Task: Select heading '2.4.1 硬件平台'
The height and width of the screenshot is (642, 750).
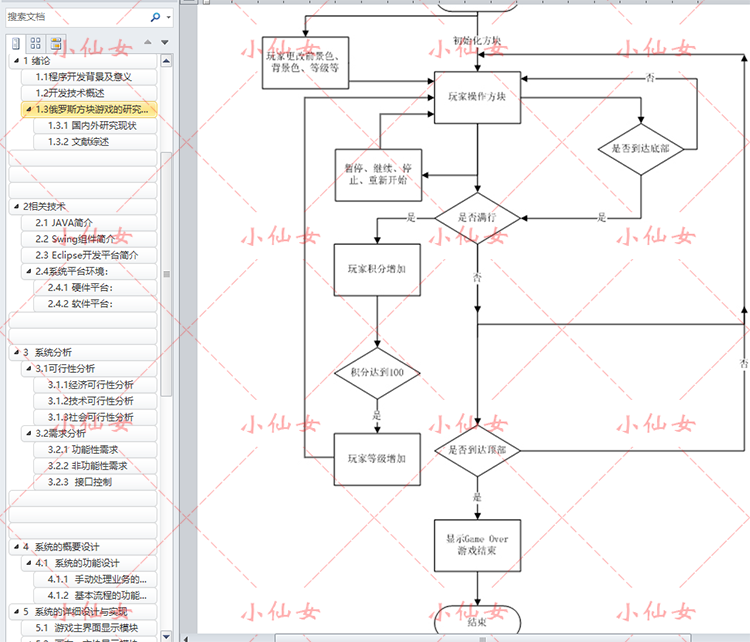Action: pos(95,288)
